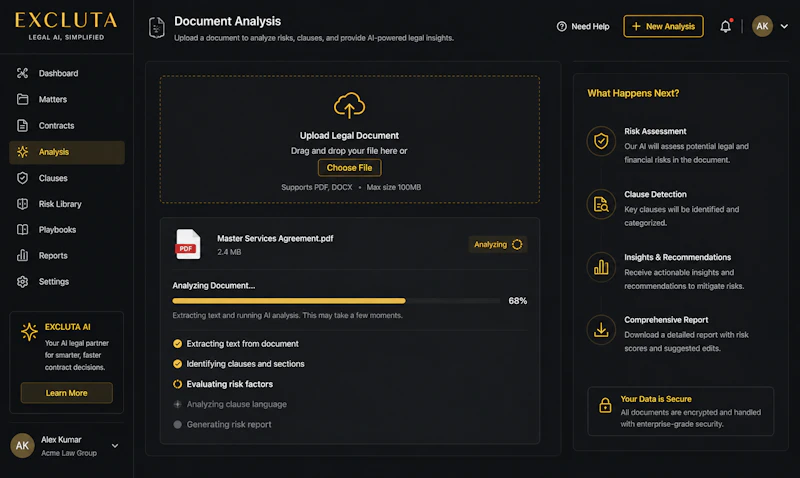Click the Clause Detection search-document icon

coord(601,204)
